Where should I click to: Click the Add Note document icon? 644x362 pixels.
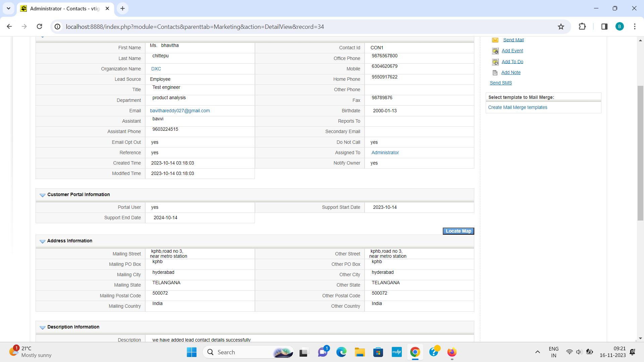pyautogui.click(x=495, y=72)
